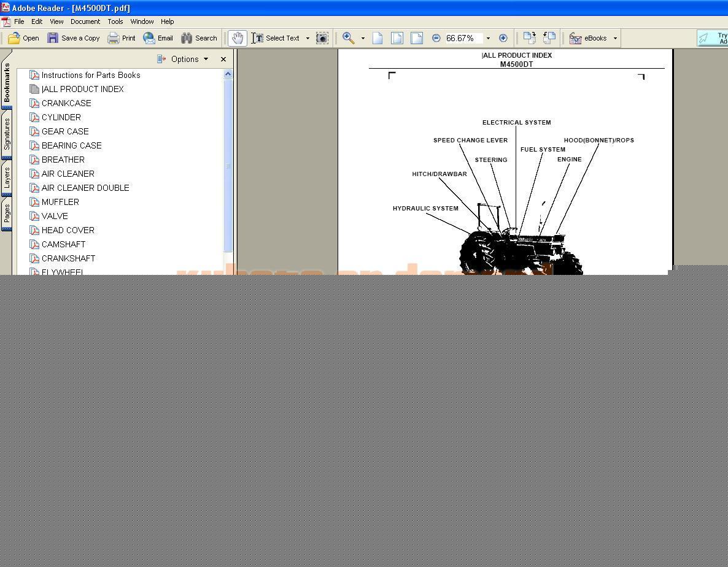Activate the Select Text tool
This screenshot has width=728, height=567.
tap(276, 38)
